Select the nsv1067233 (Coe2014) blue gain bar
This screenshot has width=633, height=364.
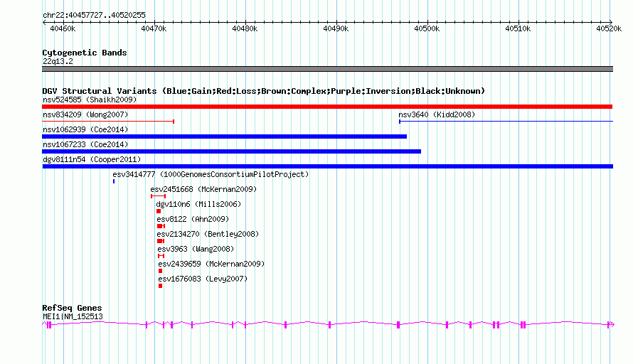[231, 151]
